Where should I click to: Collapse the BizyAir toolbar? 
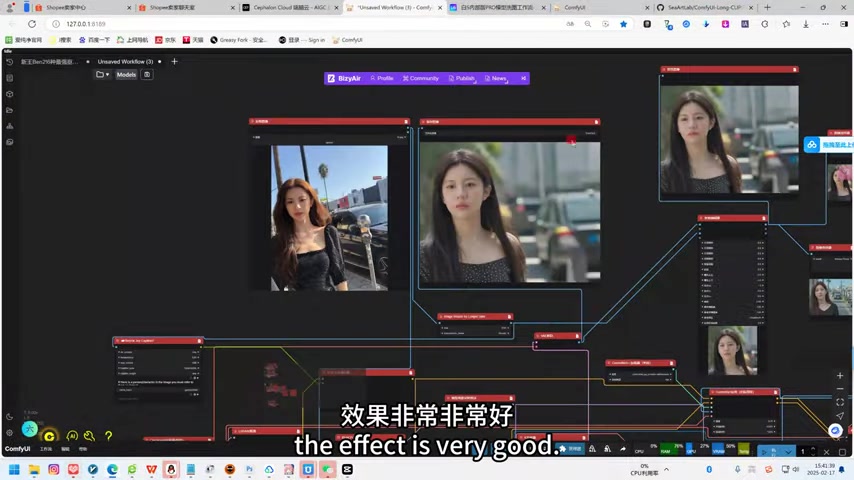click(x=523, y=78)
